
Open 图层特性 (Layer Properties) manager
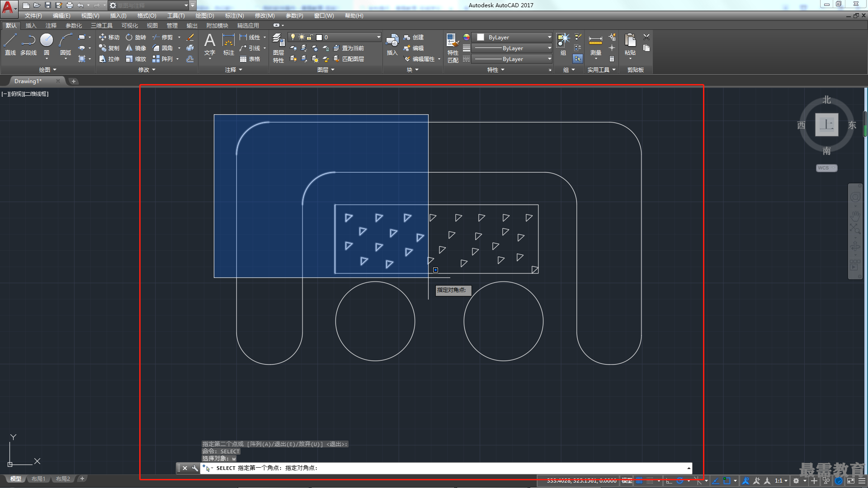coord(278,48)
